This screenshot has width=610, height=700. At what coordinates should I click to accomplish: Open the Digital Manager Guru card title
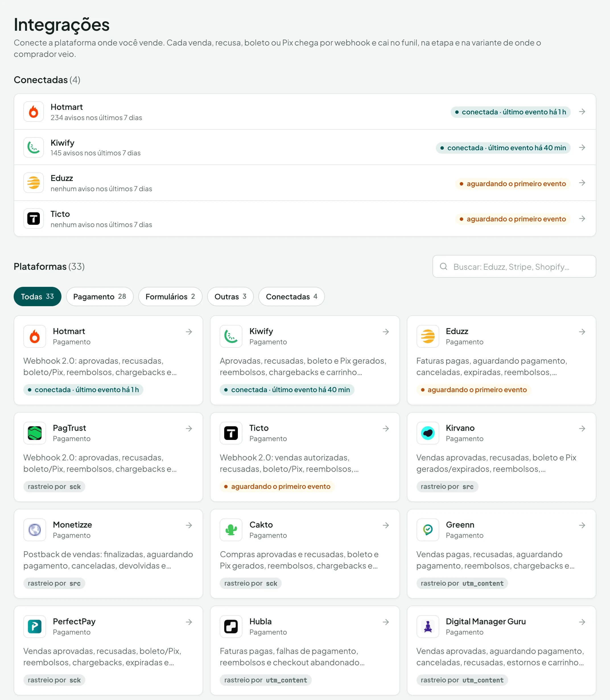[x=486, y=621]
